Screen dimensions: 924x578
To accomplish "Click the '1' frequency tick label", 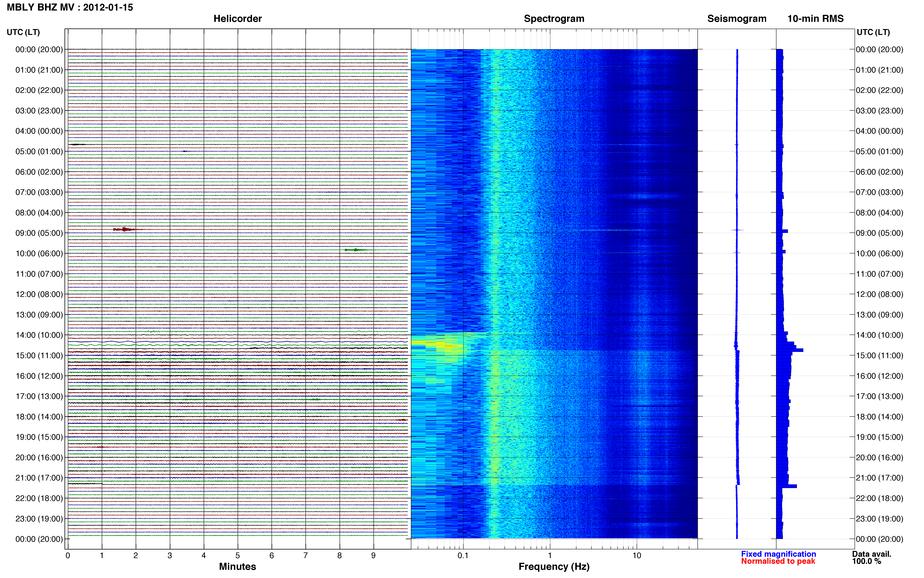I will pos(550,555).
